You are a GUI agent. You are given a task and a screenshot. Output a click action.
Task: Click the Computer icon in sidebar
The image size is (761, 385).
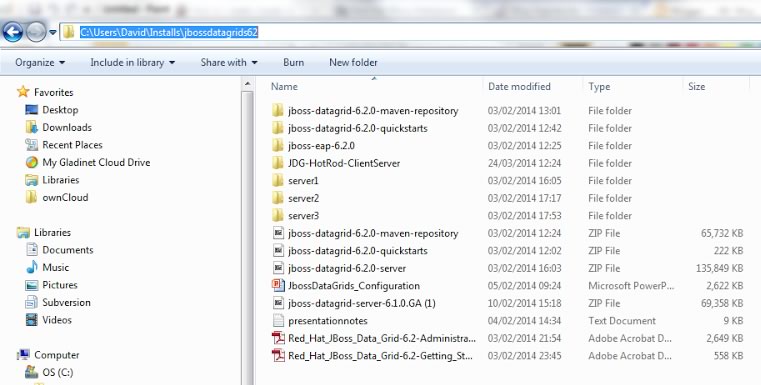coord(23,355)
